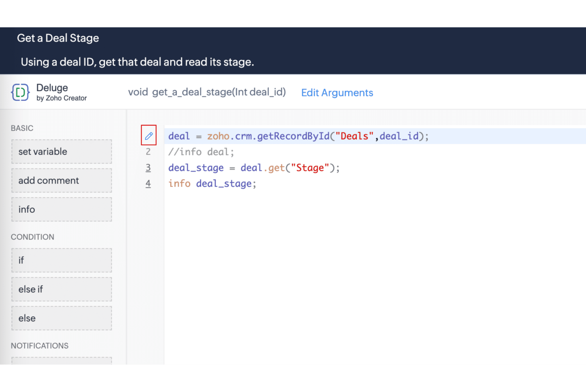The image size is (586, 392).
Task: Click the Get a Deal Stage title
Action: tap(58, 38)
